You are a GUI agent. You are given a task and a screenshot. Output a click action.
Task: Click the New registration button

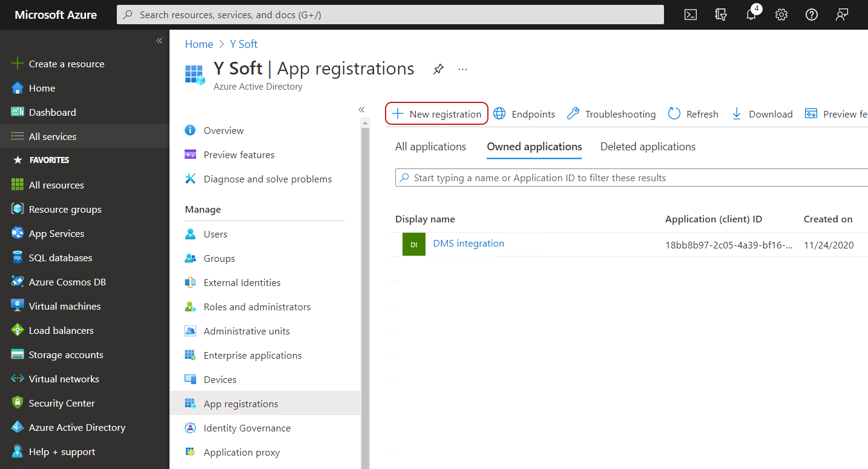point(437,114)
